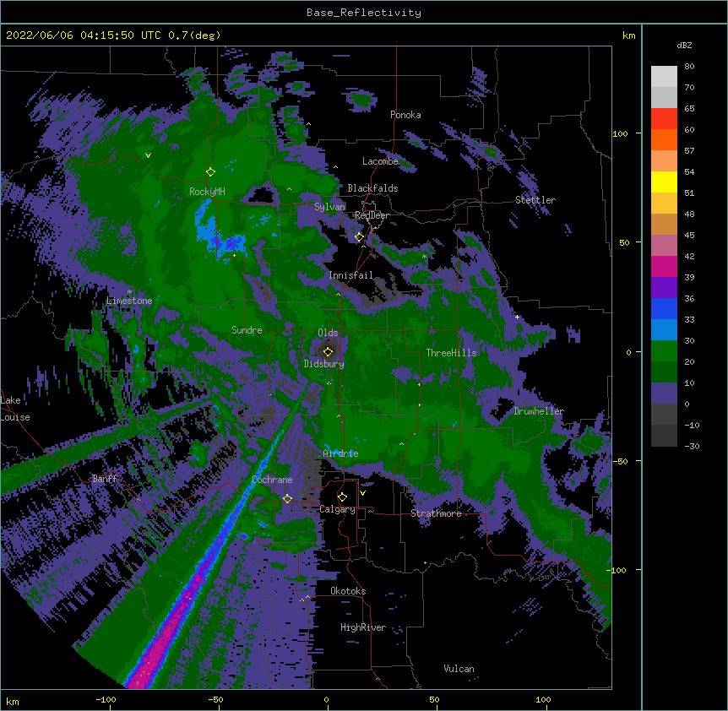
Task: Click the Ponoka city label
Action: pyautogui.click(x=405, y=115)
